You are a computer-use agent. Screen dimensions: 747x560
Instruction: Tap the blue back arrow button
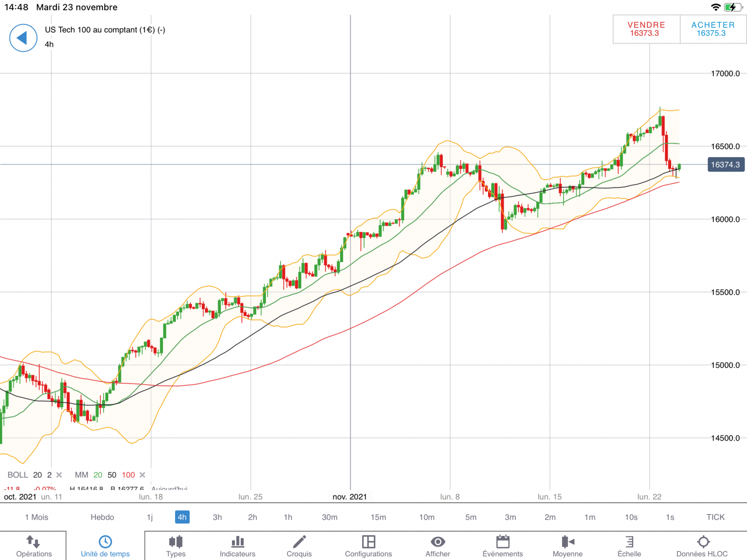click(23, 38)
